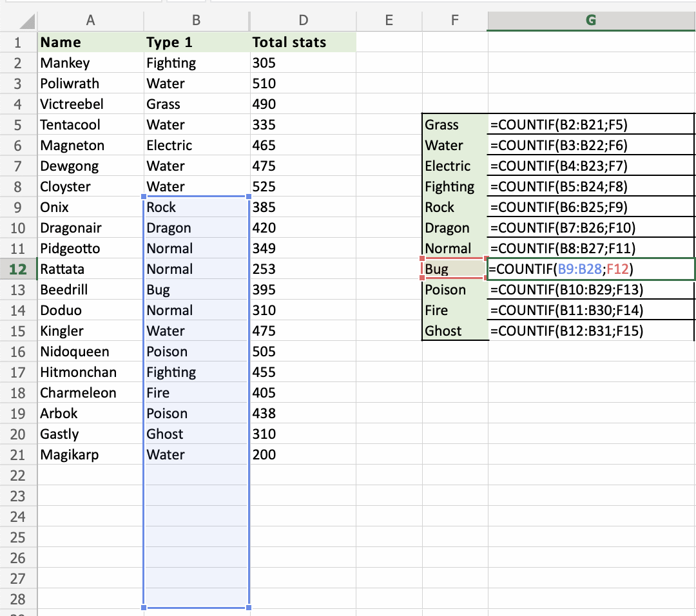Click the COUNTIF formula cell beside Ghost

click(590, 331)
